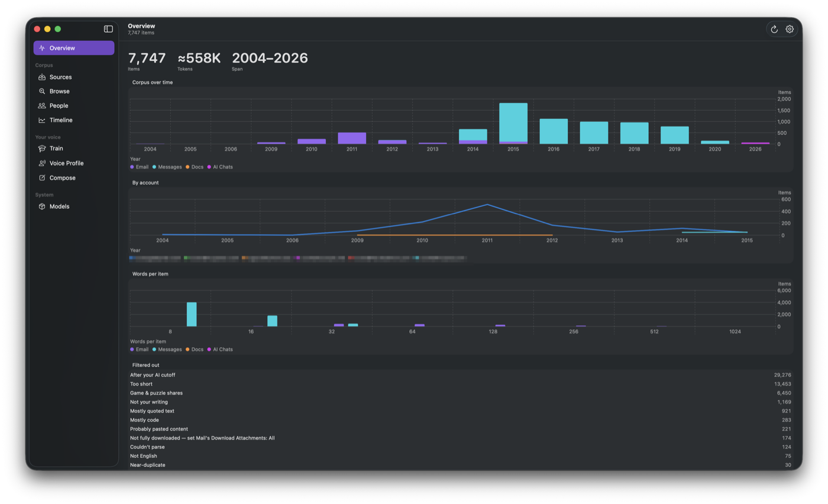Image resolution: width=828 pixels, height=504 pixels.
Task: Click the 'Corpus over time' chart title
Action: 153,82
